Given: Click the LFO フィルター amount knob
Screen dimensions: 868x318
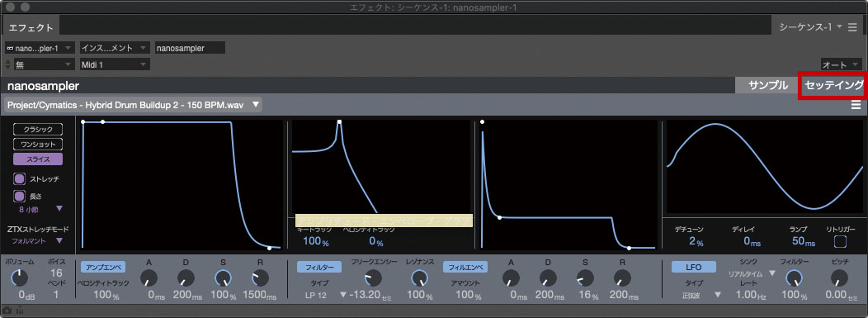Looking at the screenshot, I should (x=795, y=278).
